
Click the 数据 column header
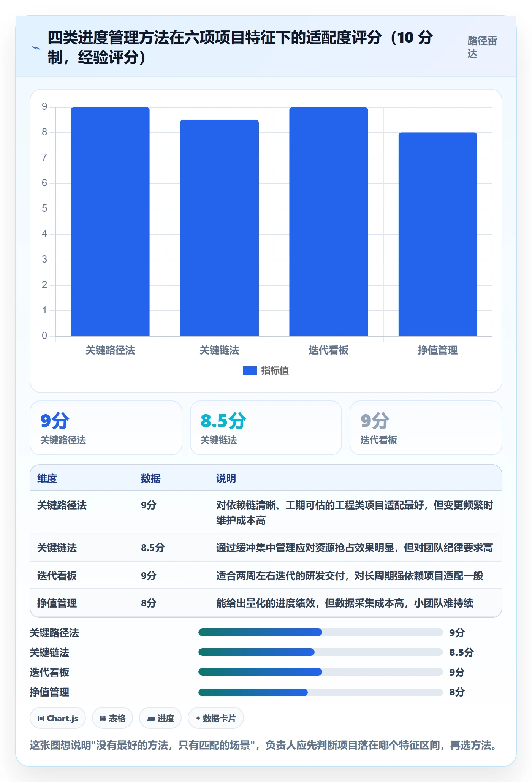151,478
